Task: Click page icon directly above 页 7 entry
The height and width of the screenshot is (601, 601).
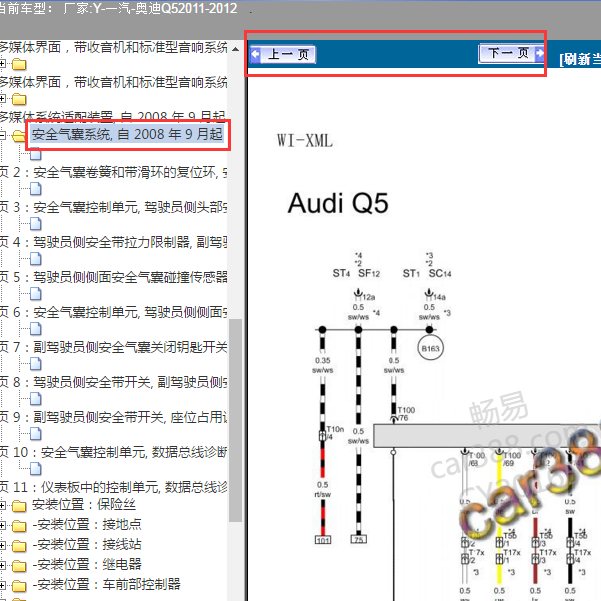Action: [x=36, y=329]
